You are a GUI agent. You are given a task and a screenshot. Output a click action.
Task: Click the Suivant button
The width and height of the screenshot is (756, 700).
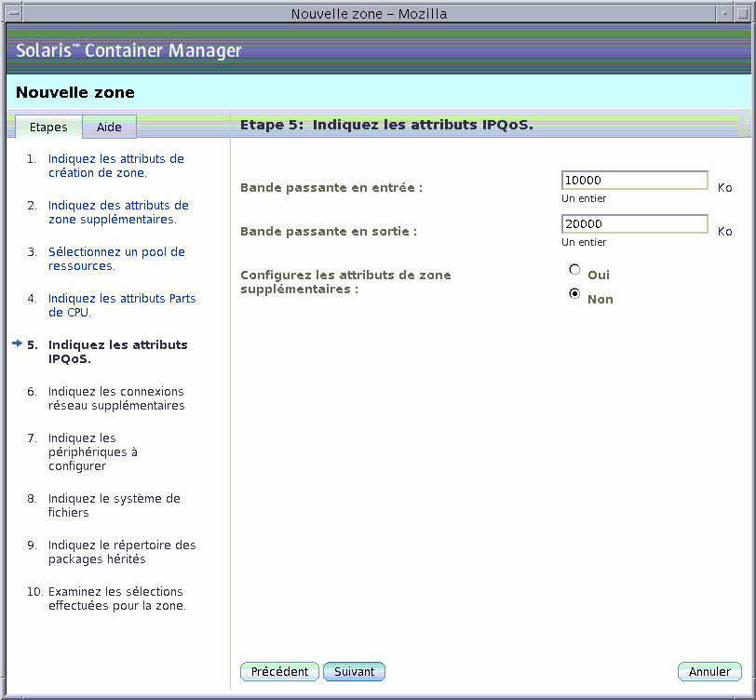coord(355,671)
